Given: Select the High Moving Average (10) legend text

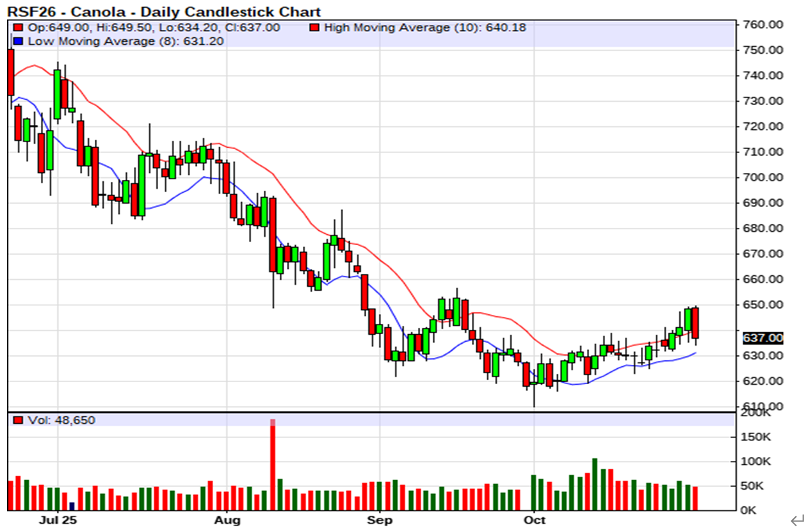Looking at the screenshot, I should (x=425, y=28).
